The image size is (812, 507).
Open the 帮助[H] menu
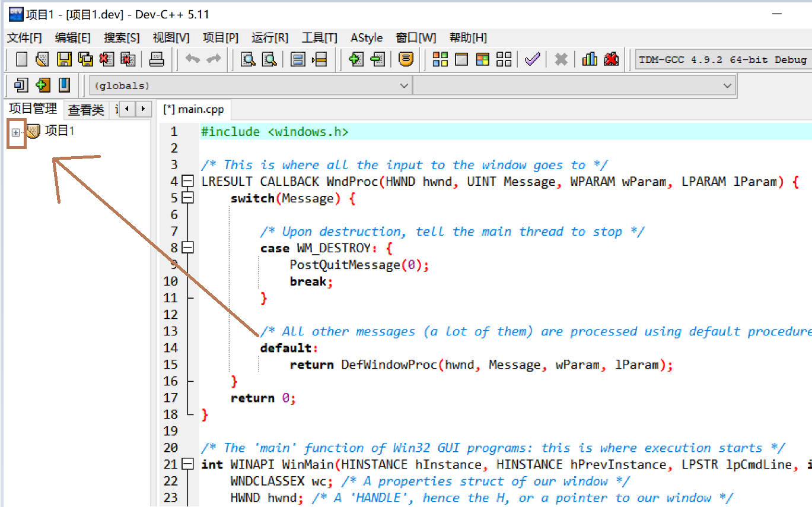(468, 38)
